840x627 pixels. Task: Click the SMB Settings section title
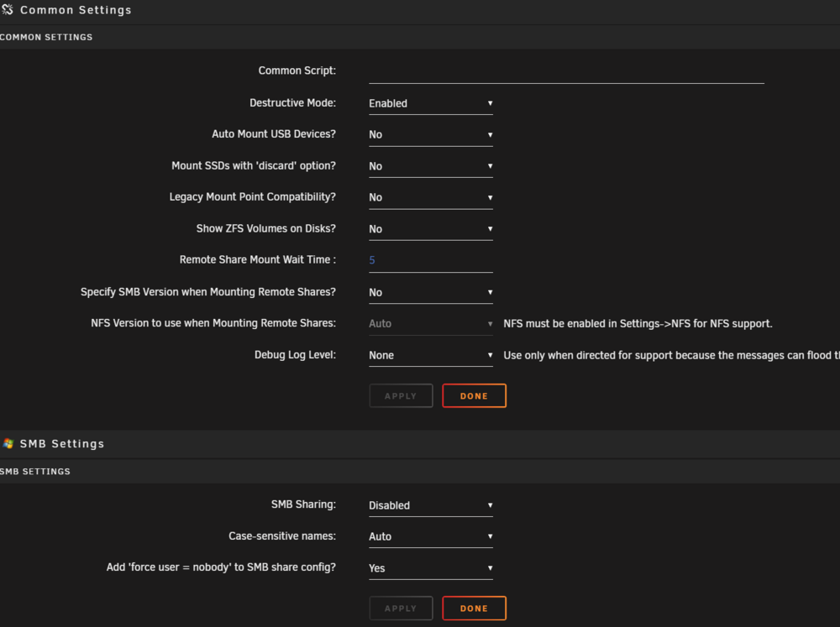[x=62, y=444]
